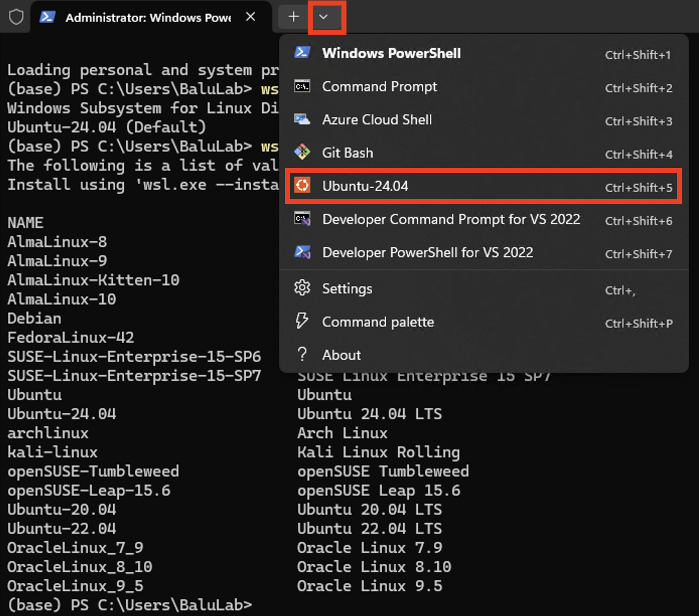This screenshot has height=616, width=699.
Task: Click the Ubuntu-24.04 logo icon
Action: [x=302, y=185]
